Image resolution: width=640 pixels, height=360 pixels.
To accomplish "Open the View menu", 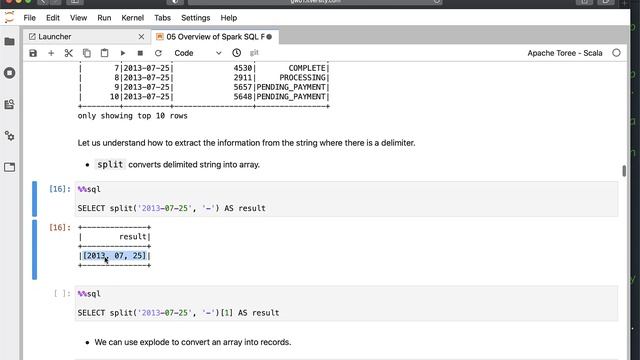I will click(78, 18).
